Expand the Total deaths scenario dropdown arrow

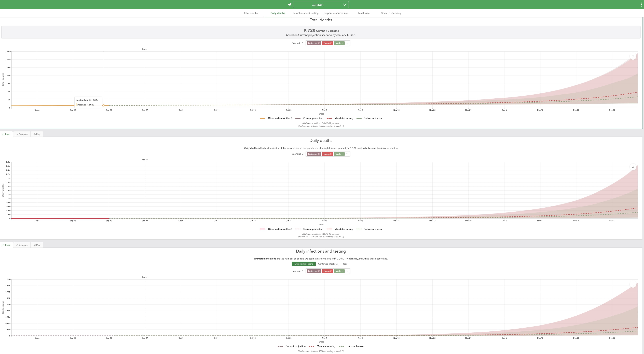tap(347, 43)
